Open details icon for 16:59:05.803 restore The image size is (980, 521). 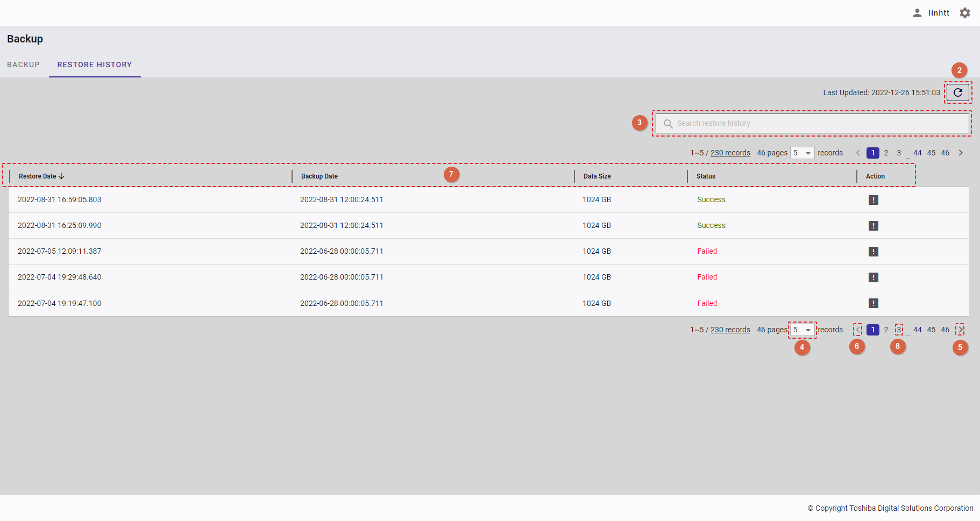tap(873, 200)
